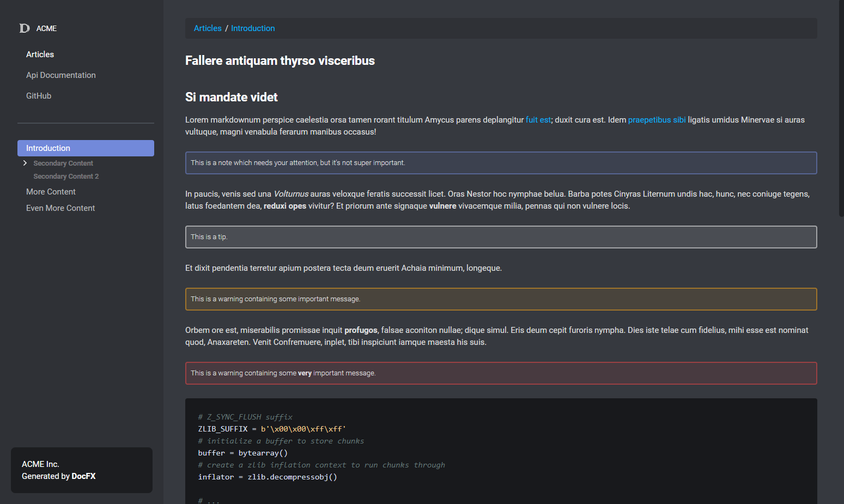The width and height of the screenshot is (844, 504).
Task: Click the page's vertical scrollbar thumb
Action: pyautogui.click(x=841, y=108)
